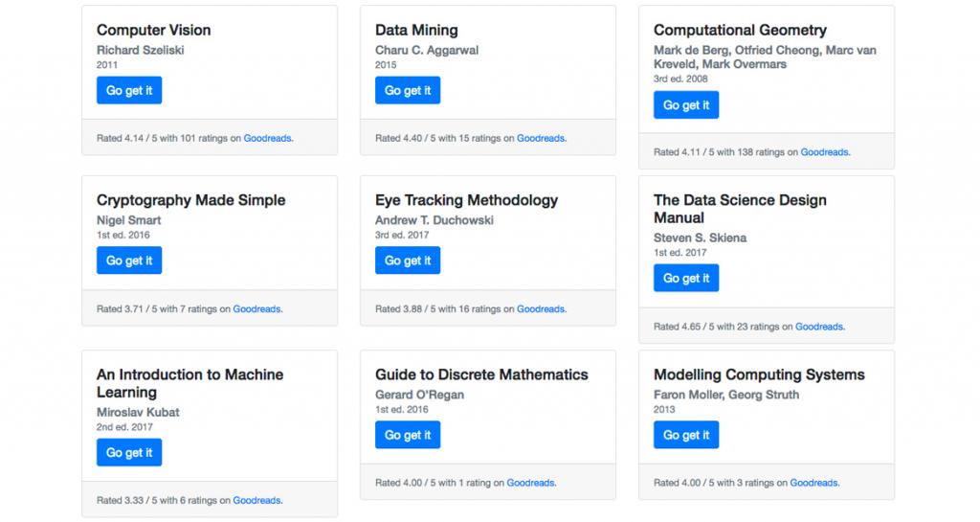Click the 'Eye Tracking Methodology' book title
Viewport: 980px width, 522px height.
[466, 200]
